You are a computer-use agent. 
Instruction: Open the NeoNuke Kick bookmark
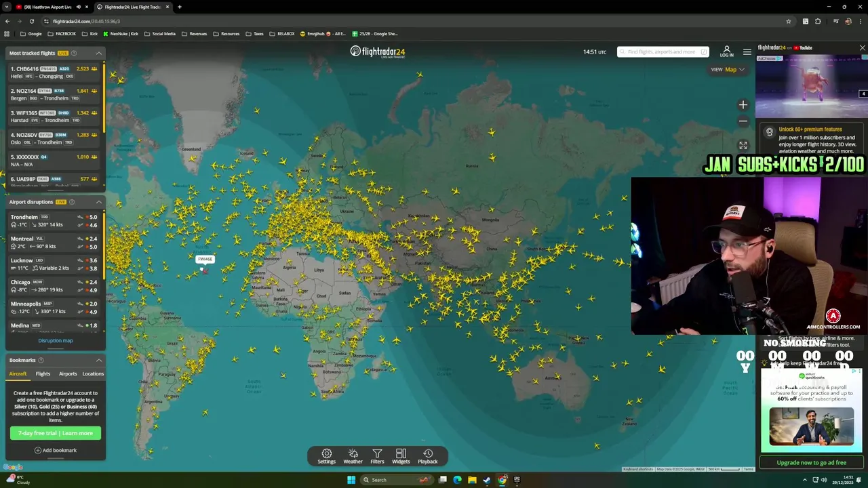tap(120, 34)
